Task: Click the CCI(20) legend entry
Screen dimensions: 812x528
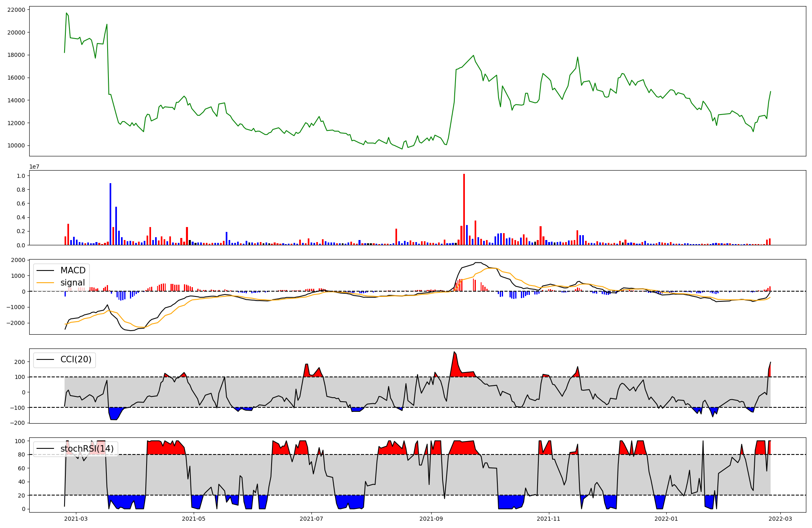Action: click(x=76, y=359)
